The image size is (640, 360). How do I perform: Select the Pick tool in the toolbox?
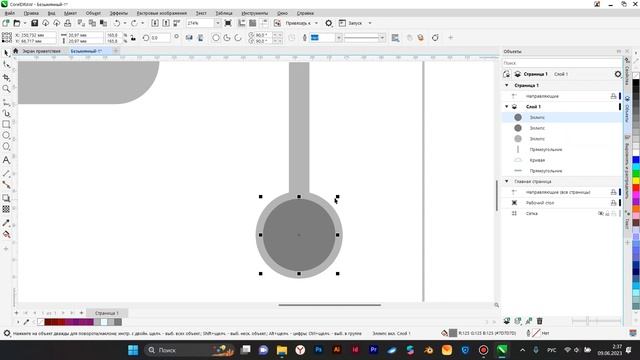tap(6, 53)
